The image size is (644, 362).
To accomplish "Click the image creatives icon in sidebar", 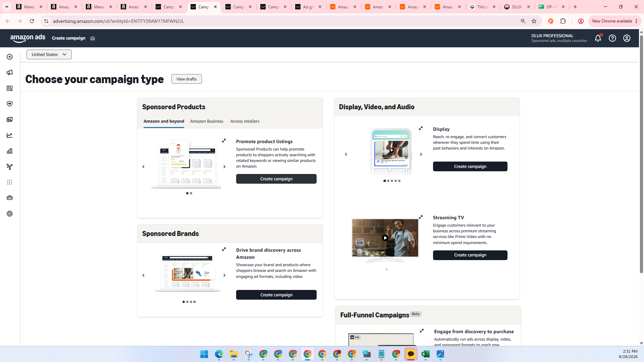I will tap(10, 120).
